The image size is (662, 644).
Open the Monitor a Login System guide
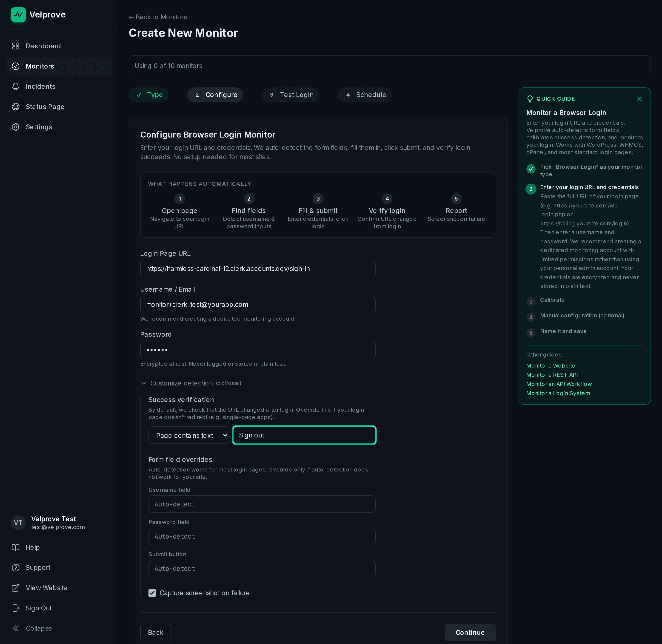[x=558, y=393]
